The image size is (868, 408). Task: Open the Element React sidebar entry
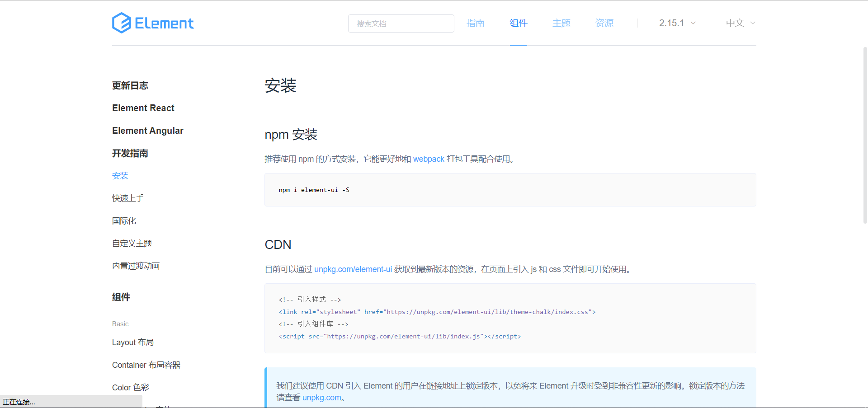[x=143, y=108]
